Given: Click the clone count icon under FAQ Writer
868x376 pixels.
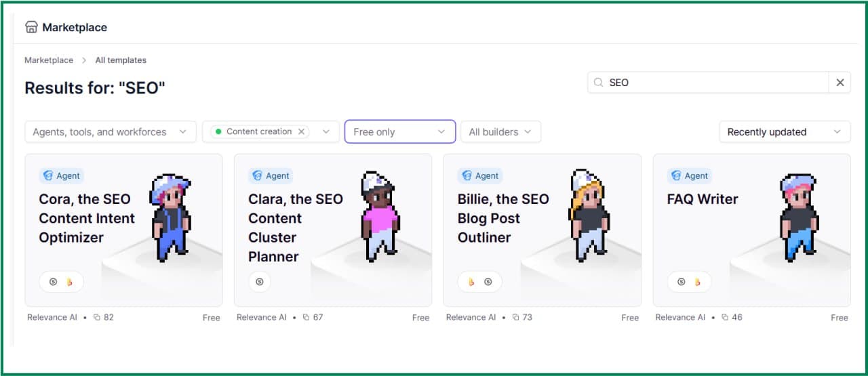Looking at the screenshot, I should (725, 317).
